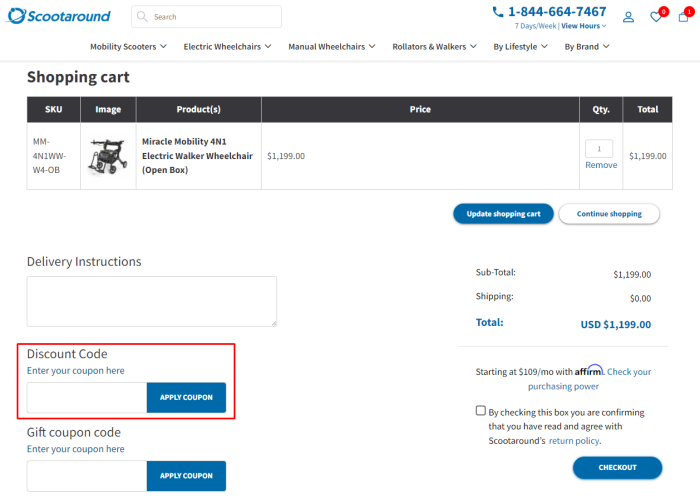Click the Product(s) column header

click(x=199, y=109)
